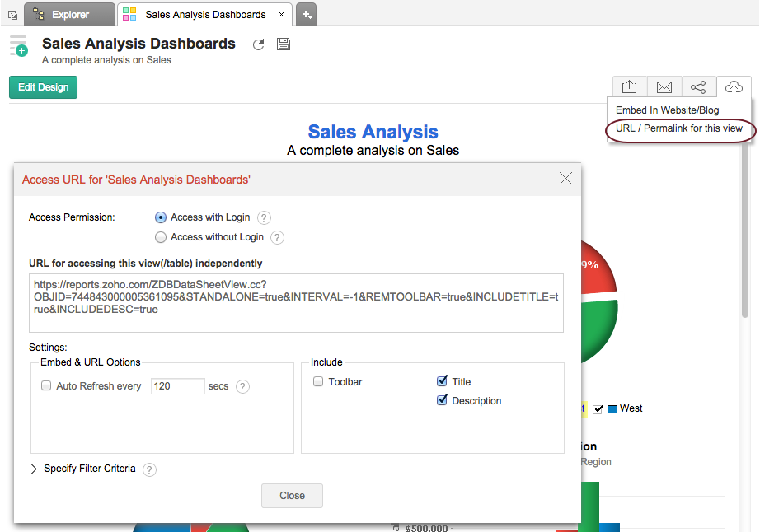Image resolution: width=760 pixels, height=532 pixels.
Task: Click inside the access URL text box
Action: pyautogui.click(x=296, y=303)
